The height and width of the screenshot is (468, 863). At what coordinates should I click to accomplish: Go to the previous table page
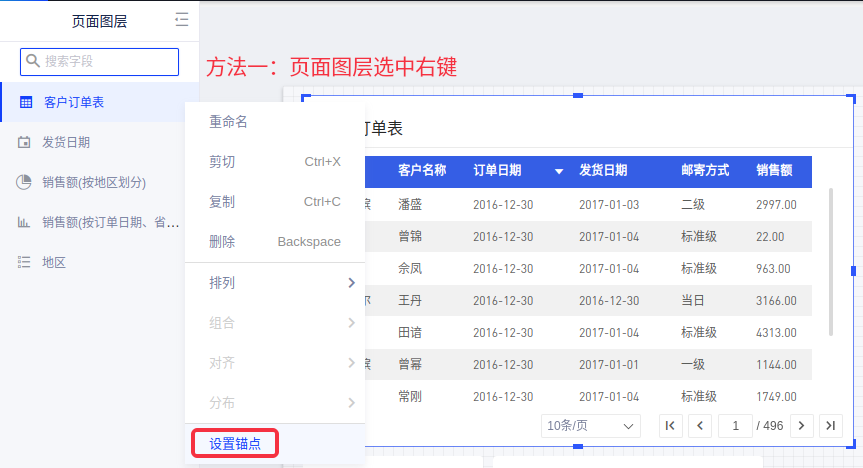coord(700,426)
